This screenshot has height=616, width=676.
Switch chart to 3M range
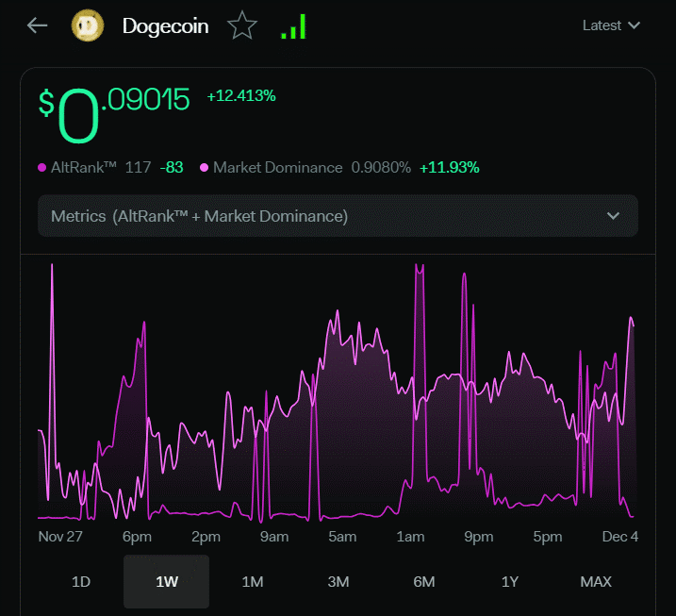coord(338,581)
